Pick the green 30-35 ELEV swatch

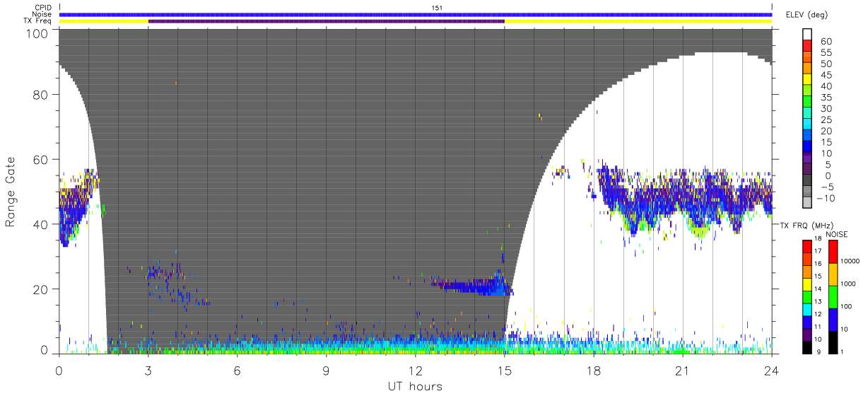pos(807,103)
